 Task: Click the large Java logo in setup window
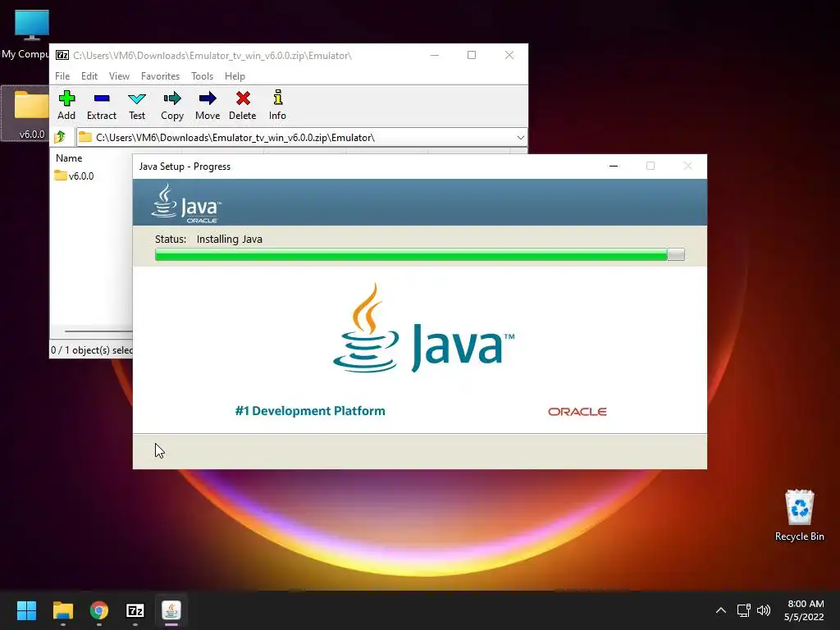[423, 328]
